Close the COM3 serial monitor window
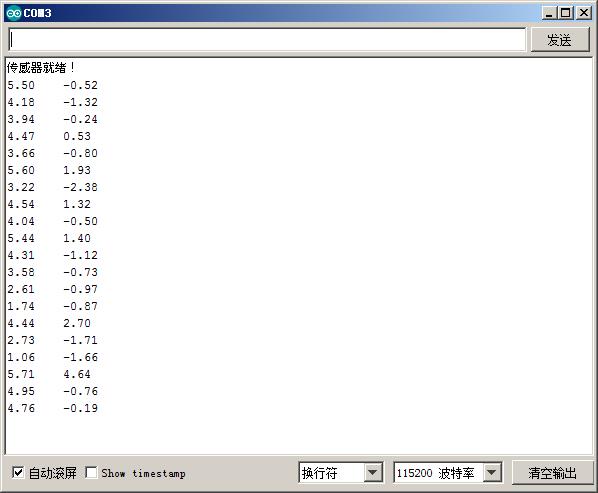Viewport: 598px width, 493px height. point(584,13)
